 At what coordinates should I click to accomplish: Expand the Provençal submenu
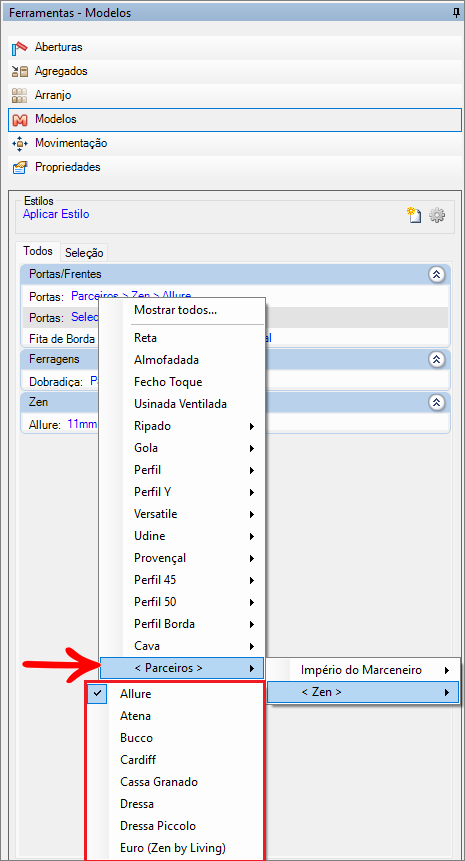[x=182, y=558]
